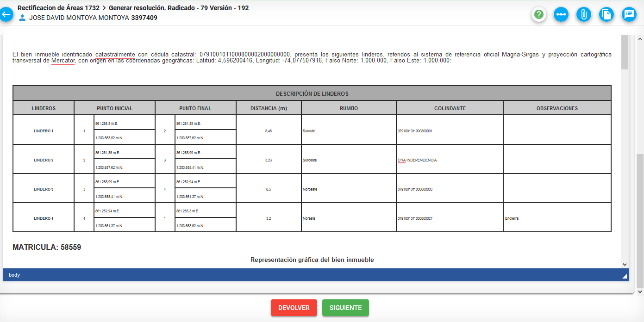Open help via green question mark icon

(x=538, y=14)
